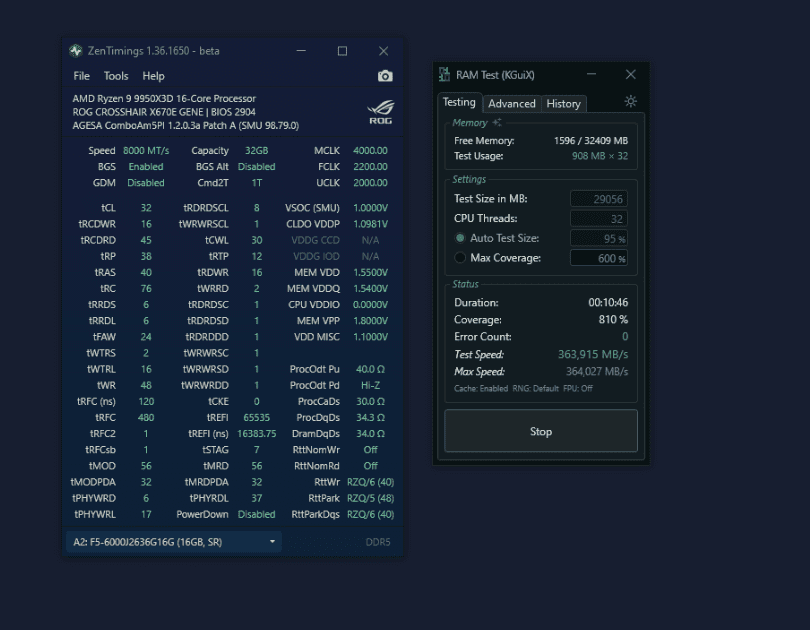This screenshot has height=630, width=810.
Task: Click the ROG CROSSHAIR X670E GENE BIOS line
Action: (x=164, y=112)
